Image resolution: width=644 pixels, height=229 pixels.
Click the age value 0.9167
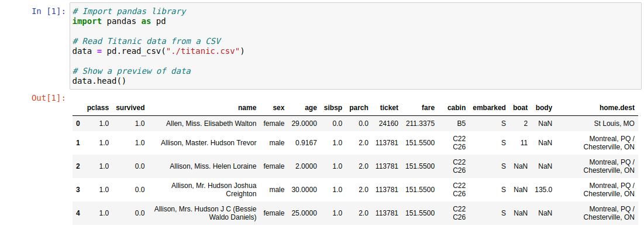pos(306,143)
